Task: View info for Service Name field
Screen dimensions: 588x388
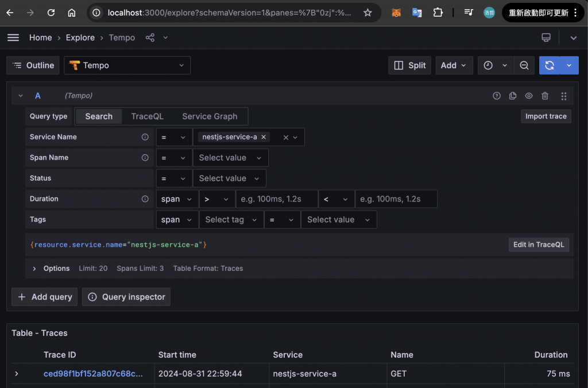Action: click(x=145, y=137)
